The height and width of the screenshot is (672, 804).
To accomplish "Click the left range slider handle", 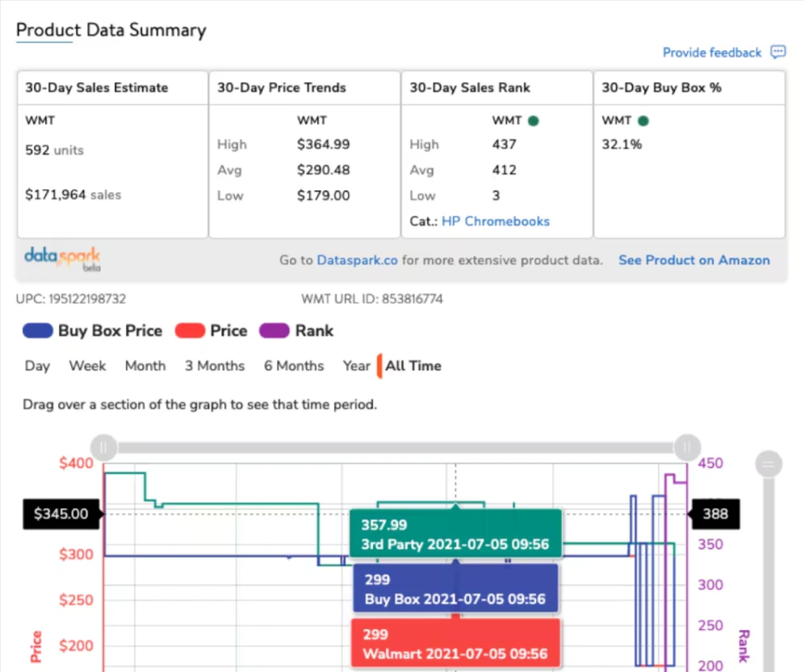I will 103,448.
